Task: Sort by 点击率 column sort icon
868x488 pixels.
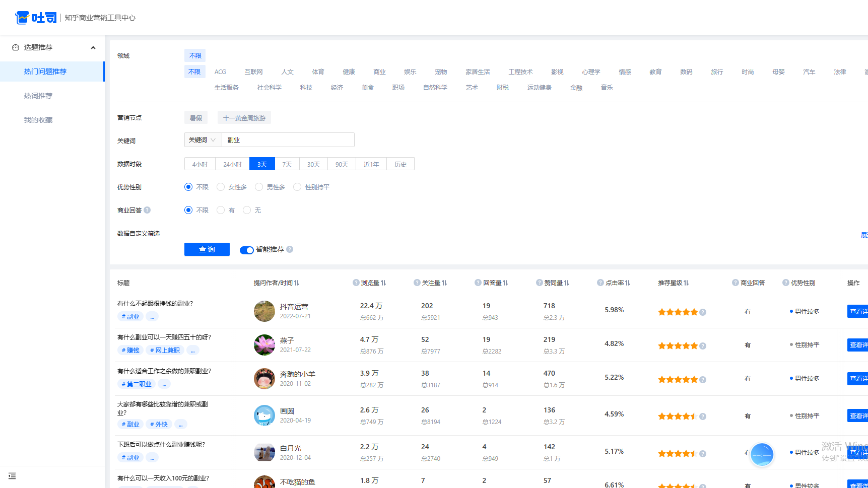Action: pos(628,283)
